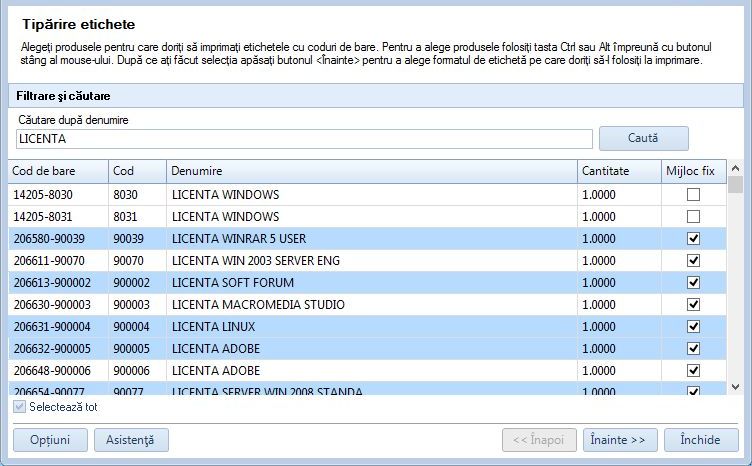Sort by Mijloc fix column header
Screen dimensions: 752x466
click(693, 171)
